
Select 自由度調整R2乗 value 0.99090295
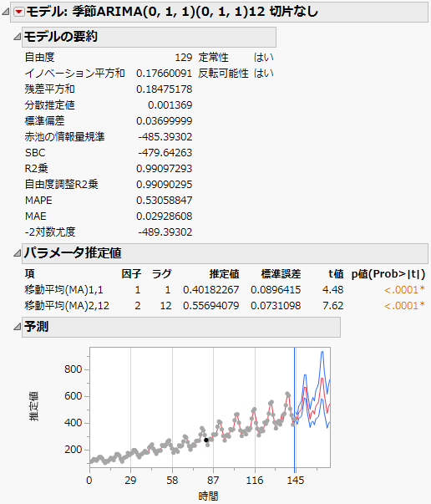(x=164, y=185)
